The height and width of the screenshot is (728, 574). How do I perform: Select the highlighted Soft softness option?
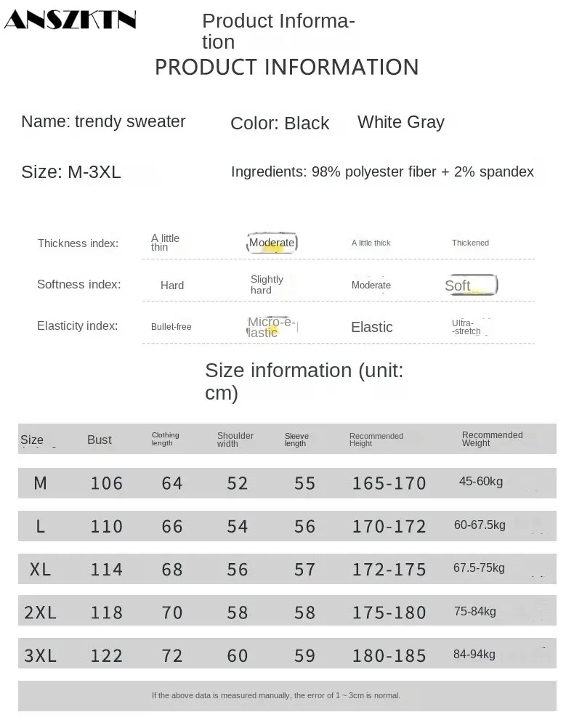pyautogui.click(x=470, y=286)
